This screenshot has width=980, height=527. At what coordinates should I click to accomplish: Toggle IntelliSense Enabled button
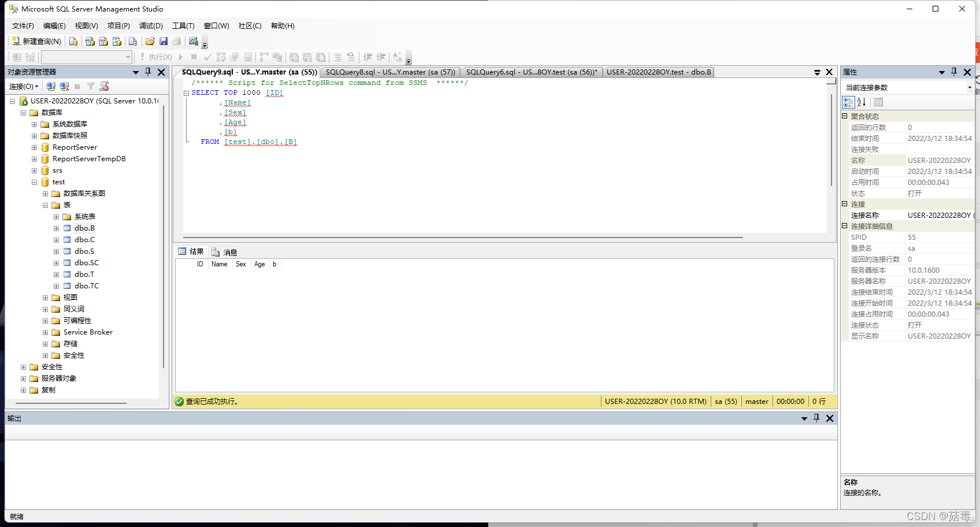coord(248,57)
